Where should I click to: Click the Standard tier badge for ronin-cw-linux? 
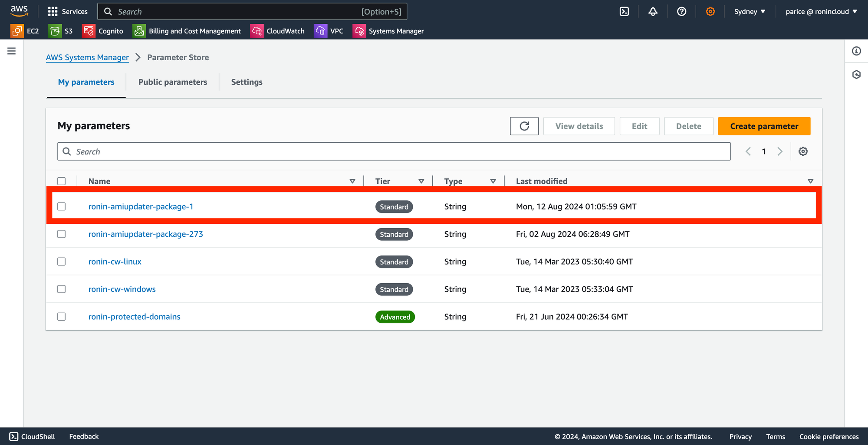pos(394,262)
